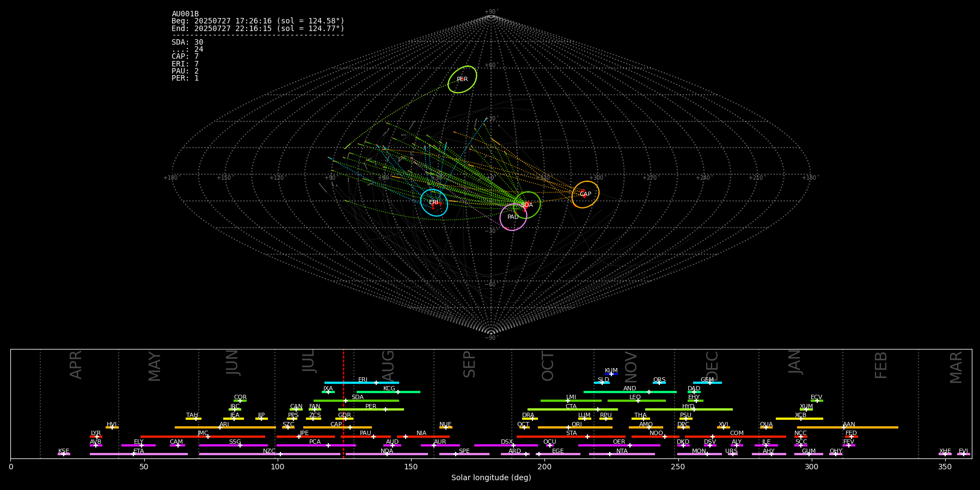Click the XHE shower label
The height and width of the screenshot is (490, 980).
coord(945,451)
